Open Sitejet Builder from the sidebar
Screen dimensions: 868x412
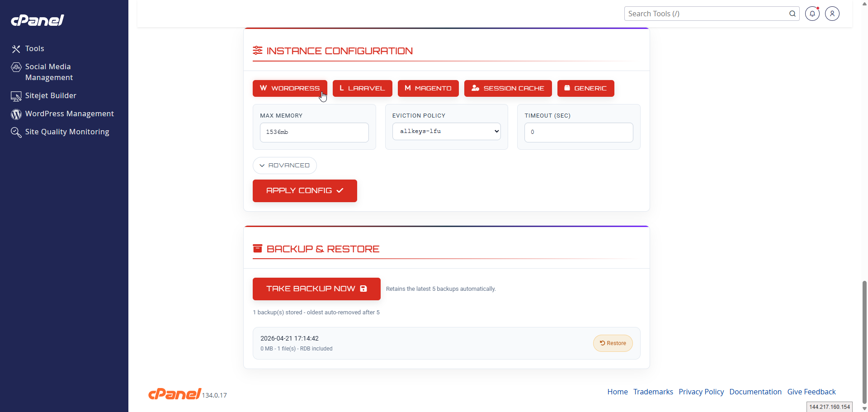tap(50, 95)
